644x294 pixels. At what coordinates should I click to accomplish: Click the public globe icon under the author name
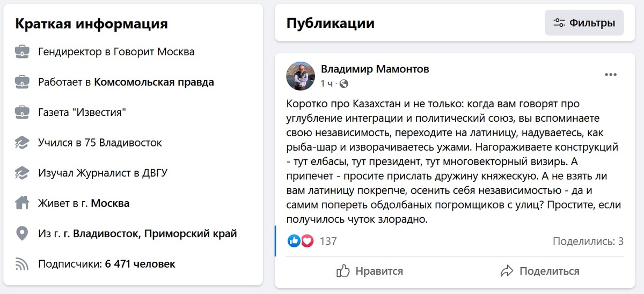pos(344,84)
